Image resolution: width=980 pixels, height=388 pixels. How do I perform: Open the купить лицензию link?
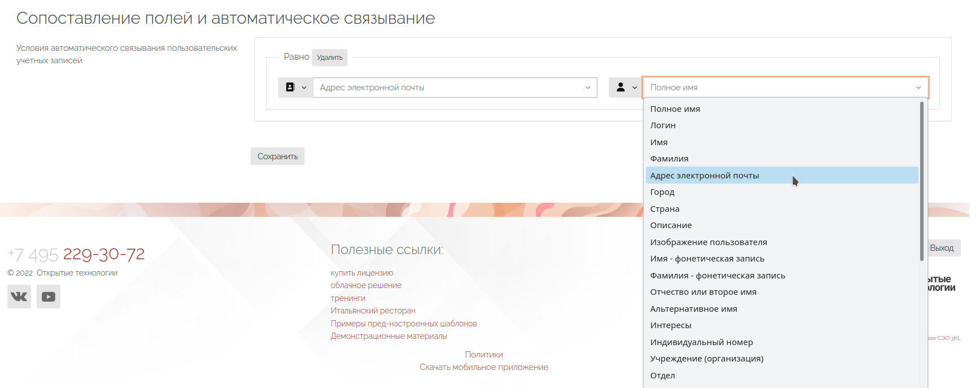362,273
